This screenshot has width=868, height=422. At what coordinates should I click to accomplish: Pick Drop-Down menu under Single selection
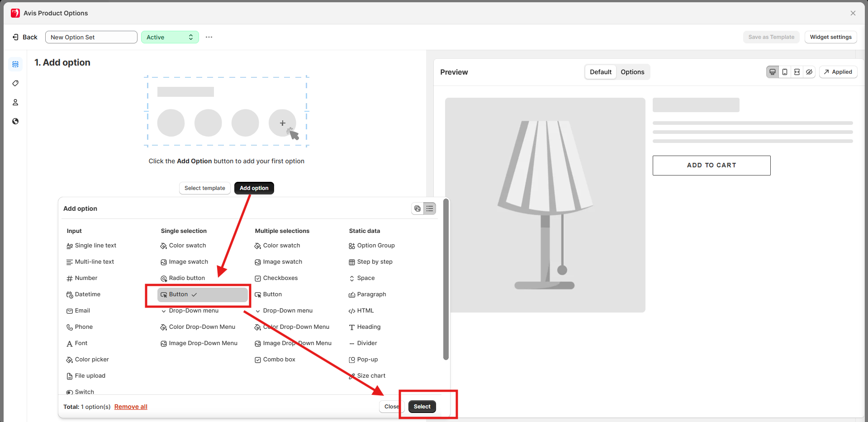click(x=193, y=311)
